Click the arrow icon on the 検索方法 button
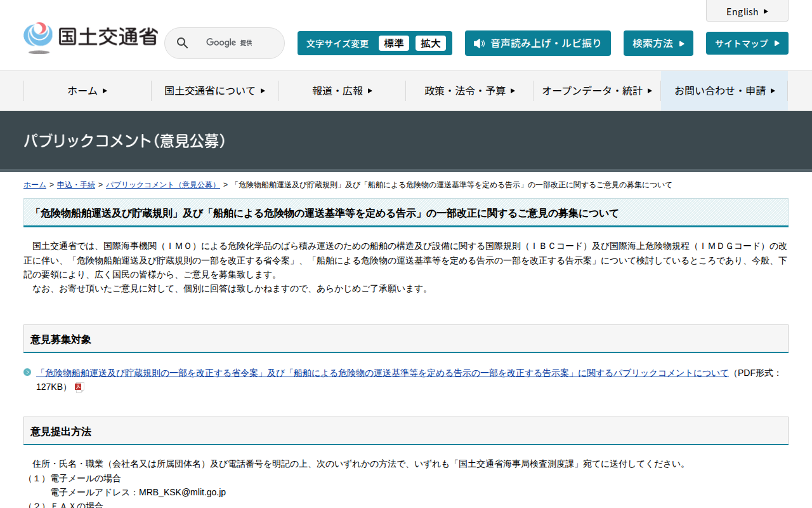The height and width of the screenshot is (508, 812). tap(682, 44)
